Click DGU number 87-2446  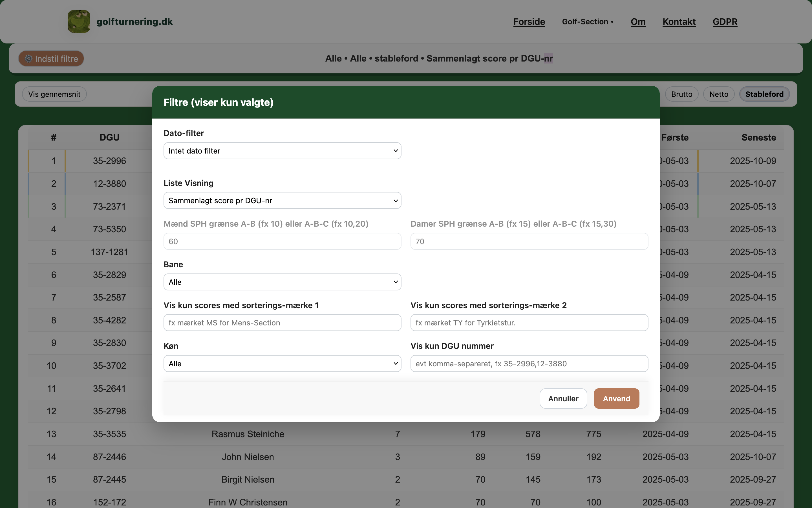[109, 457]
